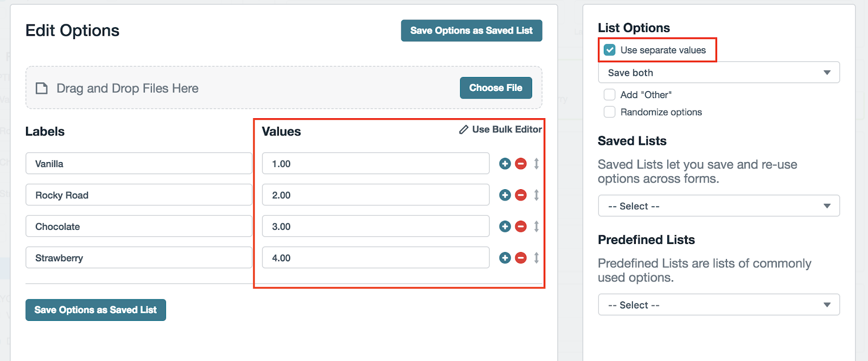Click the add icon in the Vanilla row
This screenshot has width=868, height=361.
(x=505, y=164)
